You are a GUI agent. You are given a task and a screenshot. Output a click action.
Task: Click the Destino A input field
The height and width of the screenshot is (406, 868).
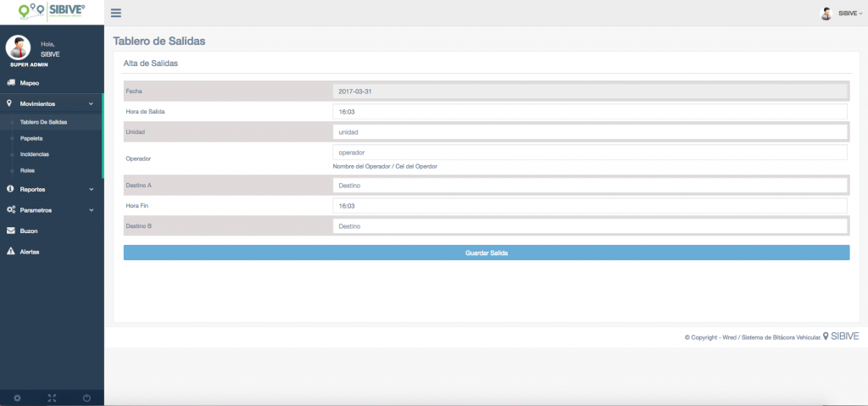(x=590, y=186)
